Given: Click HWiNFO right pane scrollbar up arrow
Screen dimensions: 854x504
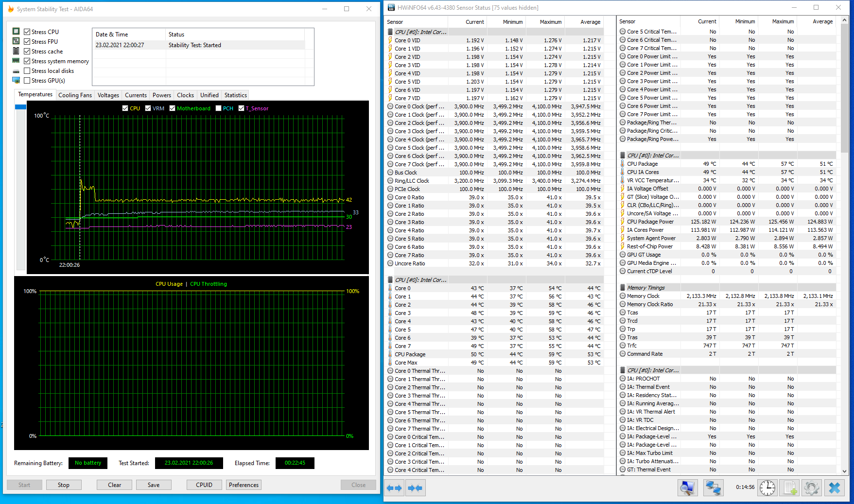Looking at the screenshot, I should pos(844,20).
